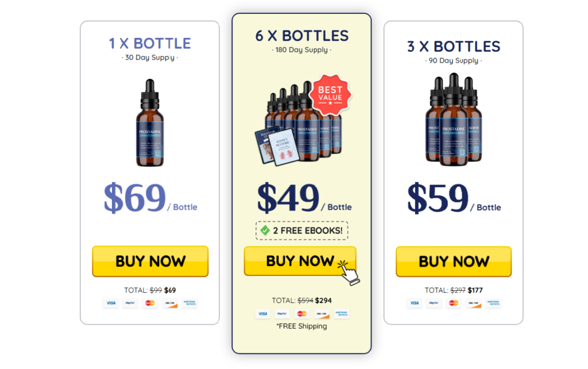Click the Discover icon under the 6 bottles offer
The height and width of the screenshot is (369, 588).
[322, 314]
